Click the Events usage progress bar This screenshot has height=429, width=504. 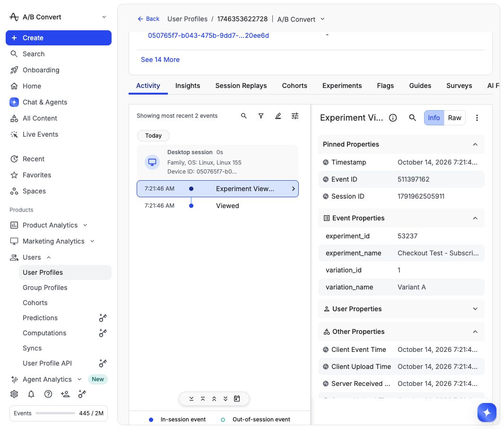click(x=55, y=413)
